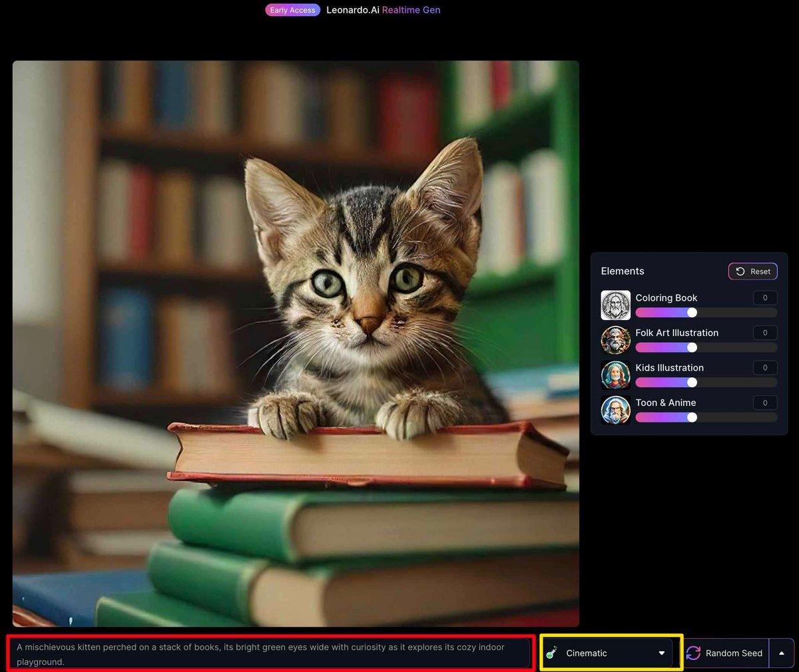799x672 pixels.
Task: Click the Coloring Book strength slider handle
Action: tap(692, 313)
